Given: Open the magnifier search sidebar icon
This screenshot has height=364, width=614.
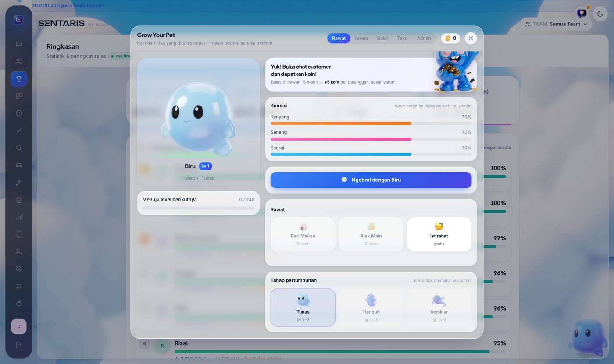Looking at the screenshot, I should [19, 148].
